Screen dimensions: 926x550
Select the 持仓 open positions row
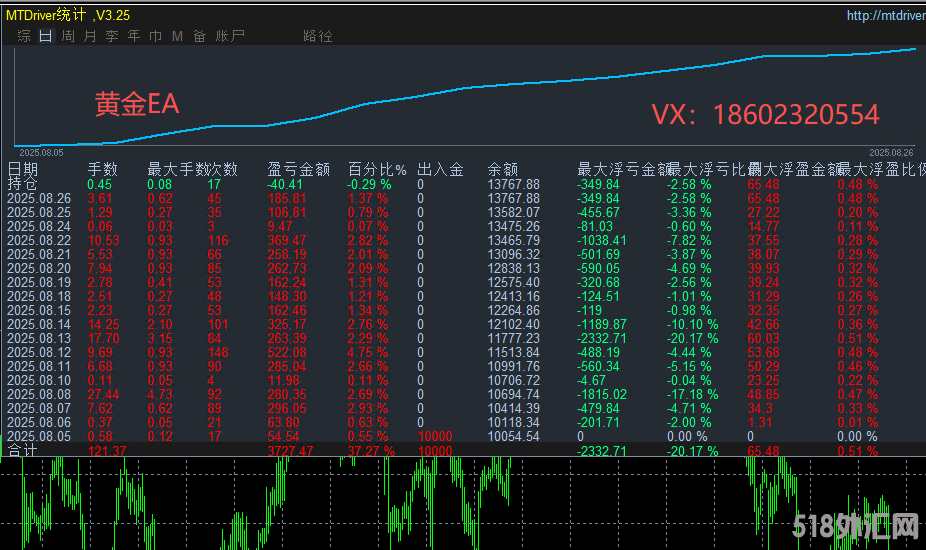point(22,184)
